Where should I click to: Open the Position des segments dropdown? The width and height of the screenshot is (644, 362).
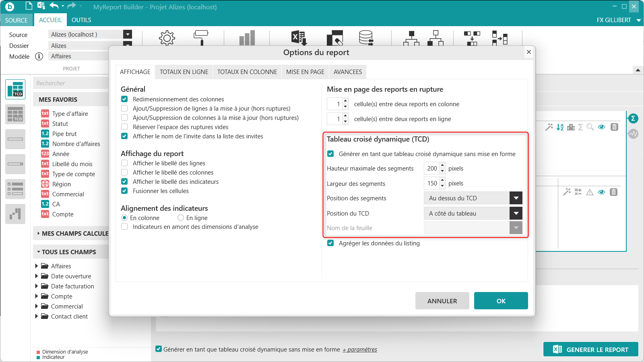click(x=516, y=198)
